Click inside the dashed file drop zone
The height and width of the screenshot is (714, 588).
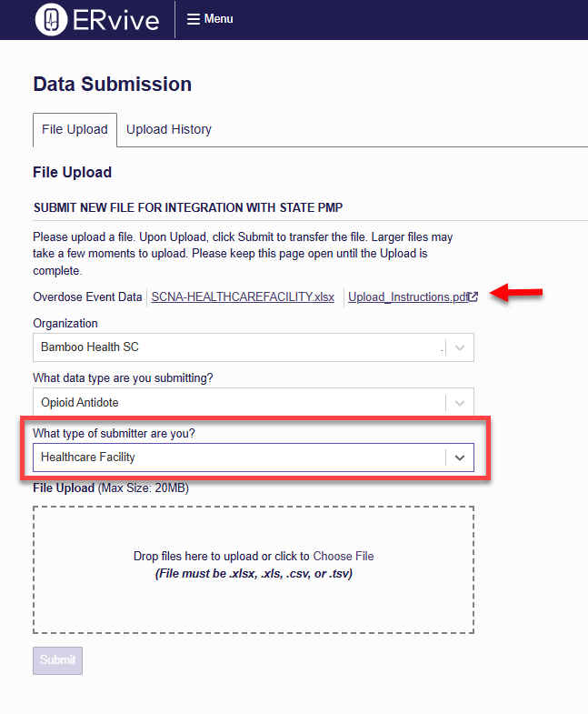click(254, 569)
